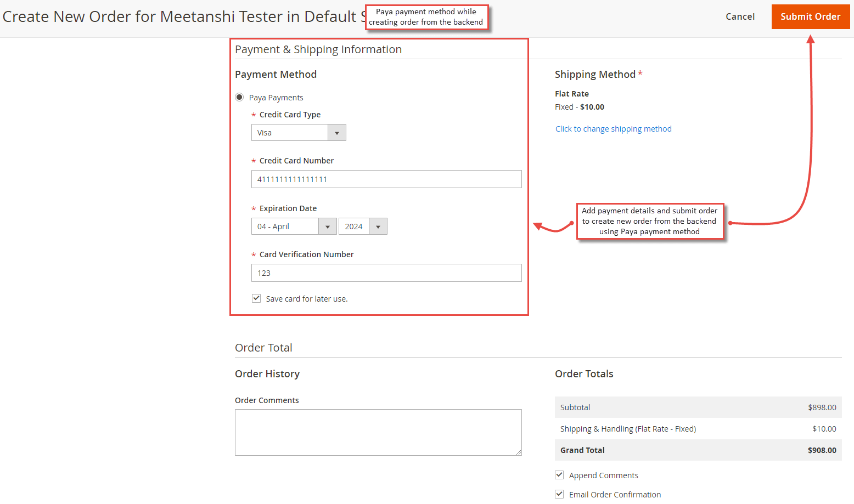Open the Credit Card Type dropdown
This screenshot has height=504, width=854.
(299, 132)
